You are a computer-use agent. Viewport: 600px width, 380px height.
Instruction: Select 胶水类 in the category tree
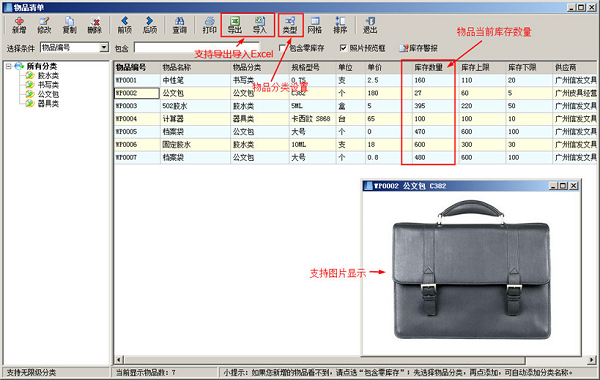[x=48, y=76]
